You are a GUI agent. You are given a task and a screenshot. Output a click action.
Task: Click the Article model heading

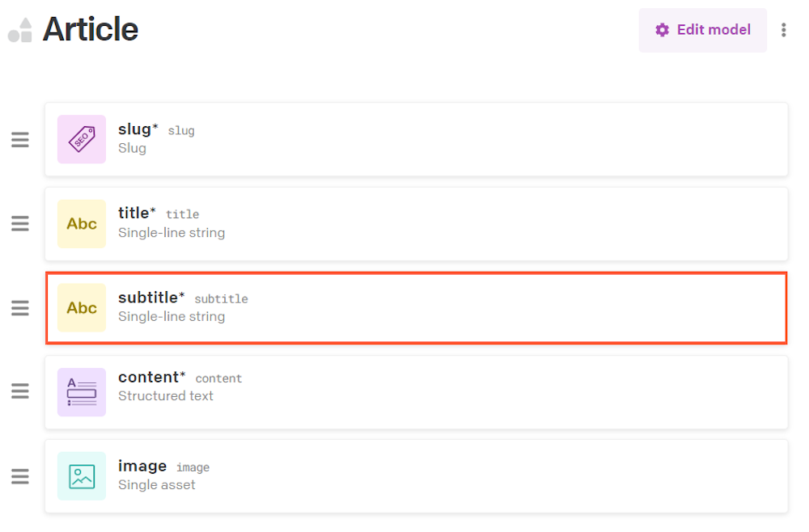91,29
